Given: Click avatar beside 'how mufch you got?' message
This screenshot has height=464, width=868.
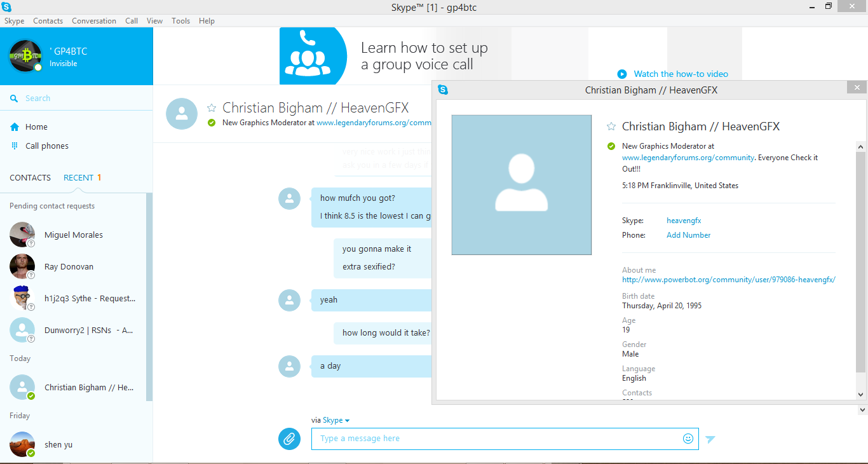Looking at the screenshot, I should click(289, 198).
